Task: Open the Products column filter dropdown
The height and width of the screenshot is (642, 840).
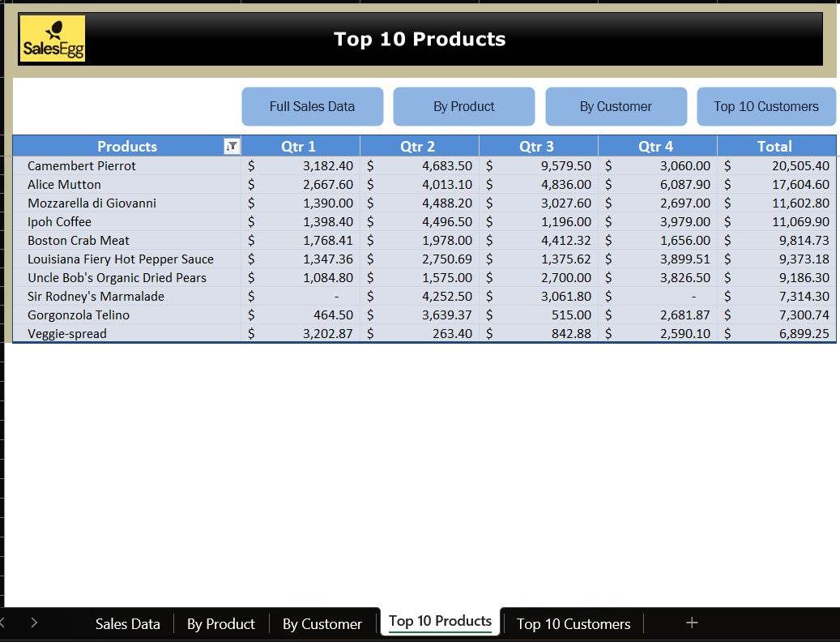Action: point(232,147)
